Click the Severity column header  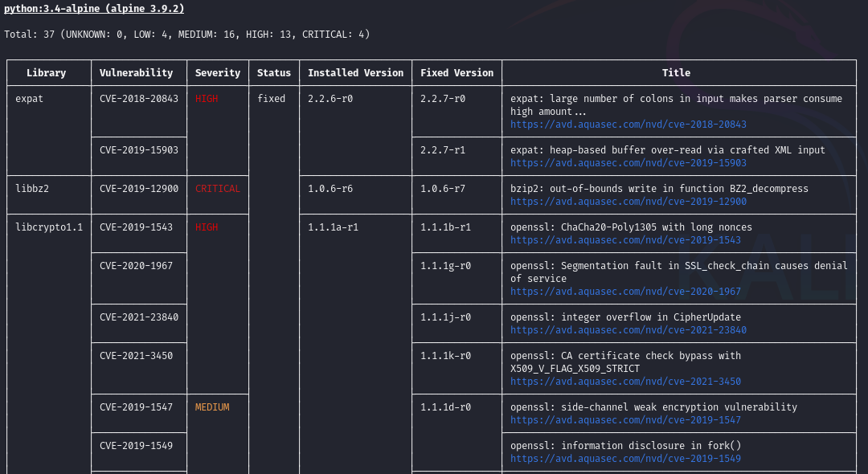218,73
